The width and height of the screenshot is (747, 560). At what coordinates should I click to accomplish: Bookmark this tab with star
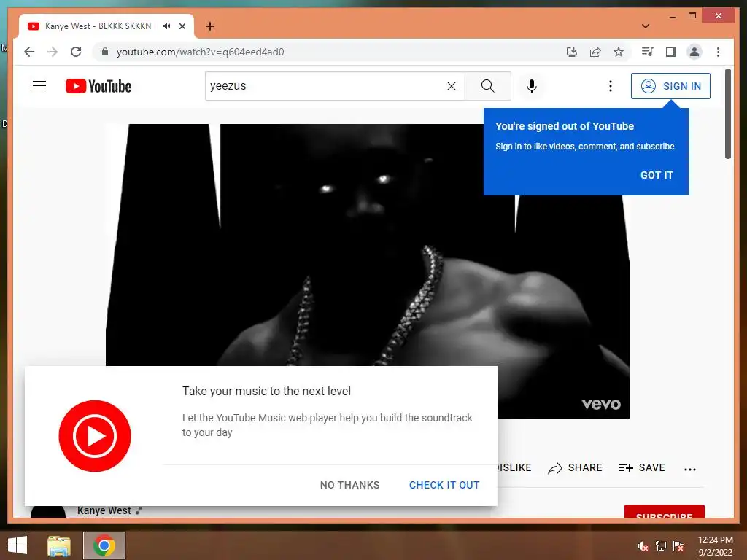click(x=619, y=52)
